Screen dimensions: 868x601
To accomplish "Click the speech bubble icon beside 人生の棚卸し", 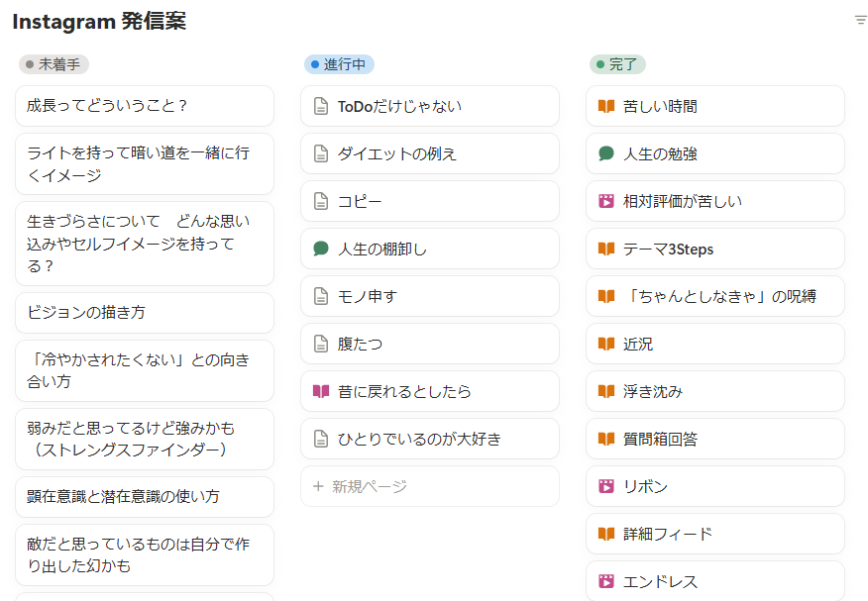I will point(320,250).
